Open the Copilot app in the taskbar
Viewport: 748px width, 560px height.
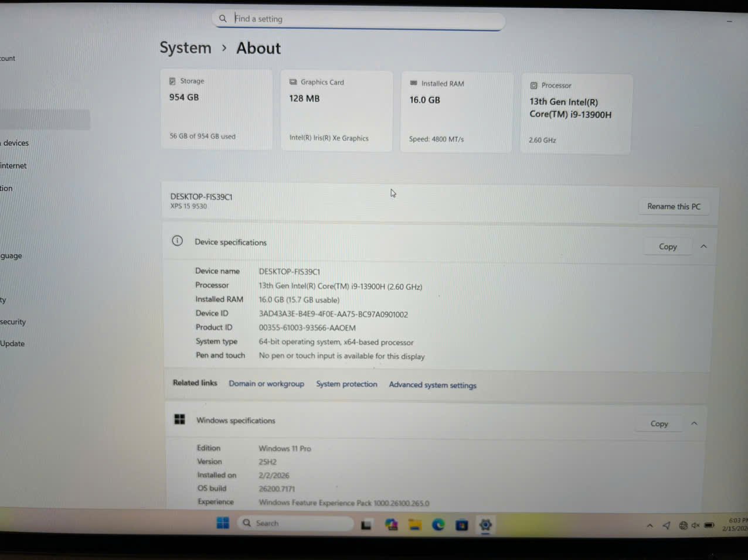[391, 525]
